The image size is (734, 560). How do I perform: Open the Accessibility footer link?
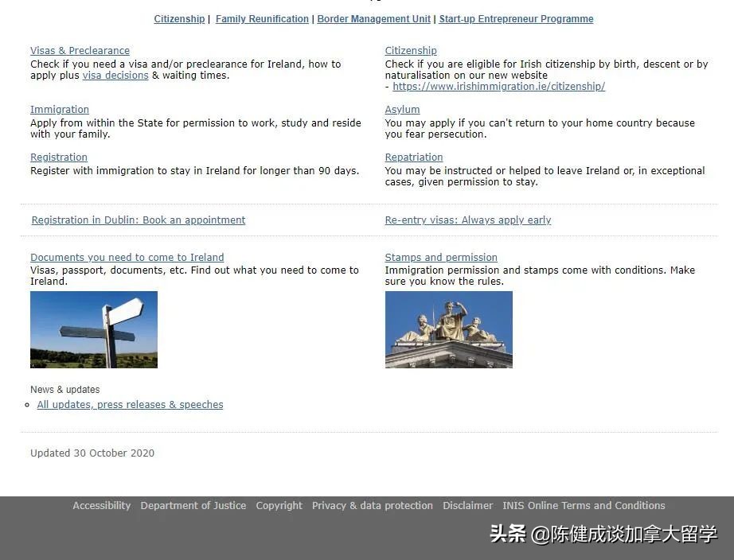pos(101,505)
